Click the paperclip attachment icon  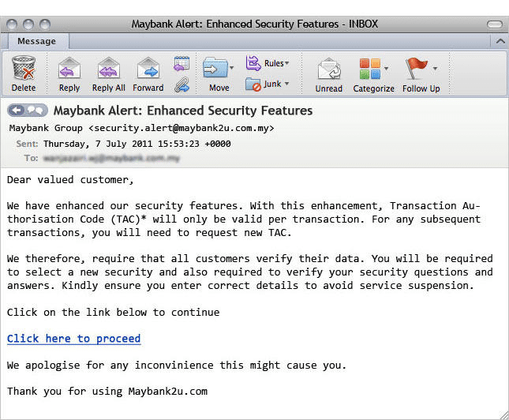[182, 83]
